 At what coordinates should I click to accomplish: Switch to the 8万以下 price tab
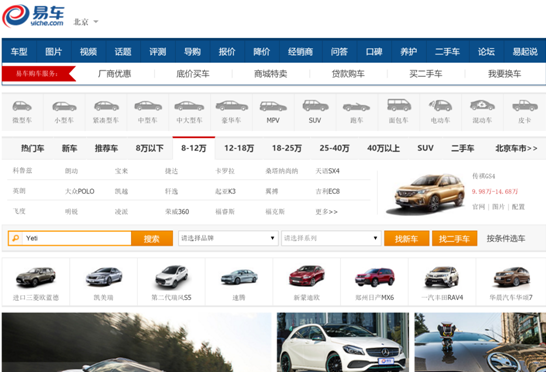click(150, 148)
